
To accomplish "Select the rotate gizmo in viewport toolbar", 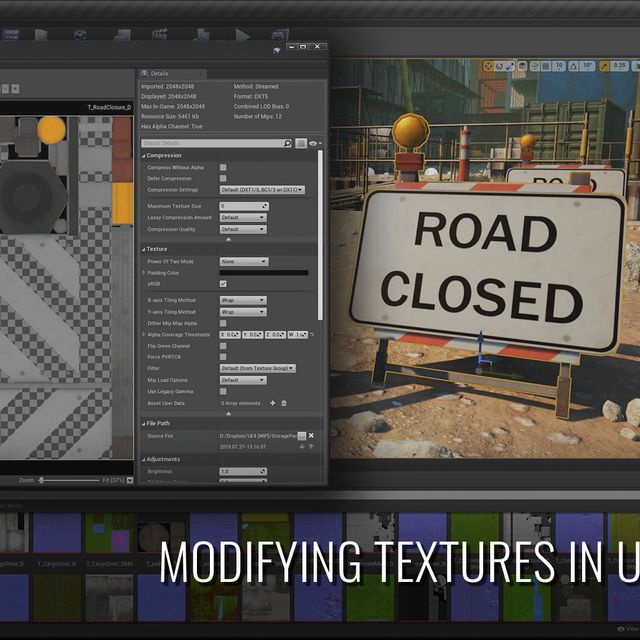I will (499, 66).
